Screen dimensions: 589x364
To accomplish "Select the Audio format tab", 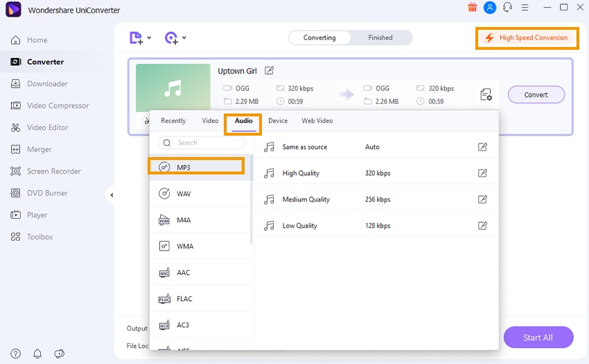I will point(243,121).
